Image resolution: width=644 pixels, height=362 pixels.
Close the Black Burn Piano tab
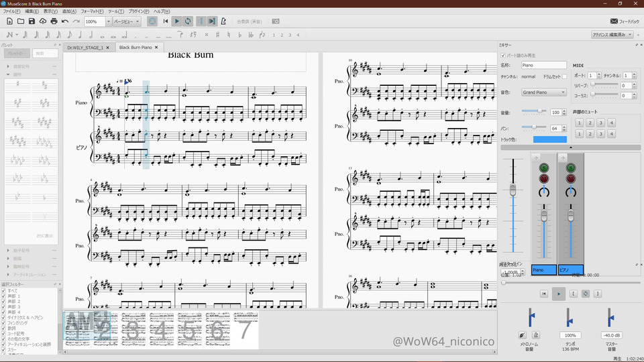click(156, 48)
